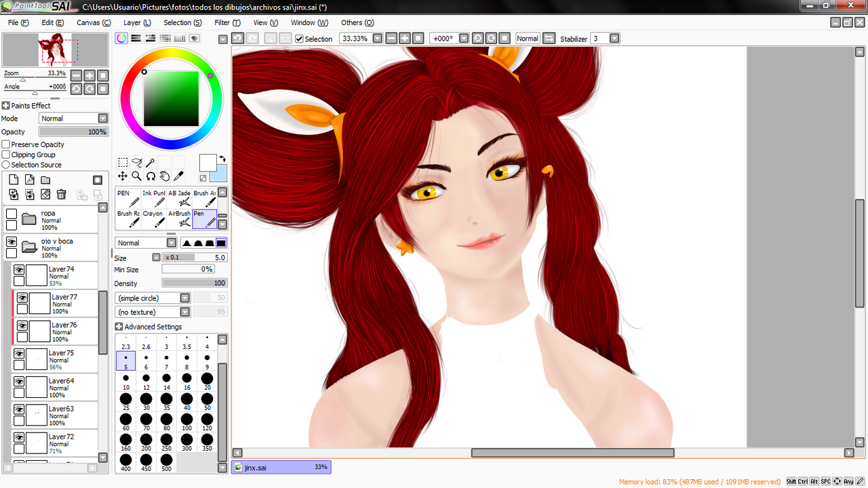Image resolution: width=868 pixels, height=488 pixels.
Task: Click the layer mask icon
Action: point(98,180)
